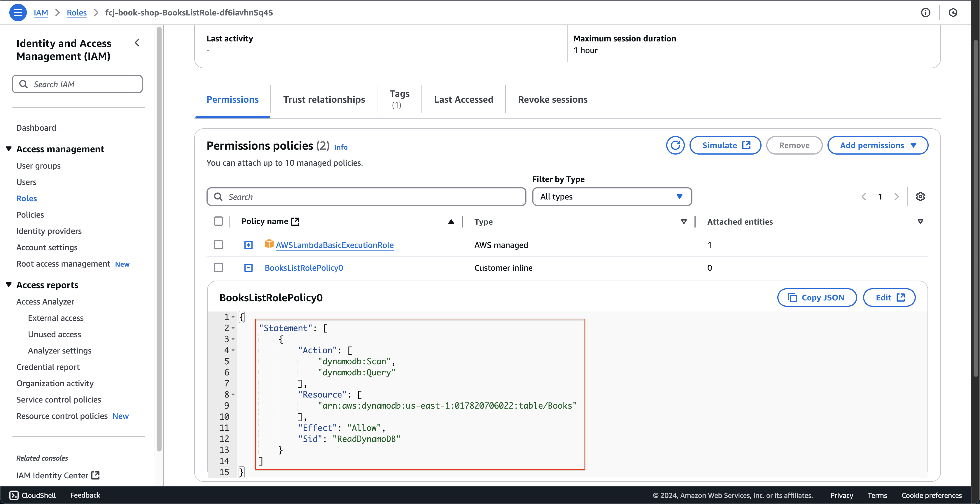Viewport: 980px width, 504px height.
Task: Click the pagination next arrow button
Action: point(897,197)
